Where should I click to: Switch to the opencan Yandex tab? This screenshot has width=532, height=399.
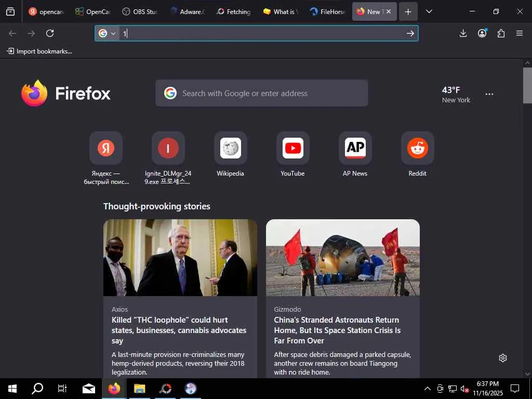[46, 12]
